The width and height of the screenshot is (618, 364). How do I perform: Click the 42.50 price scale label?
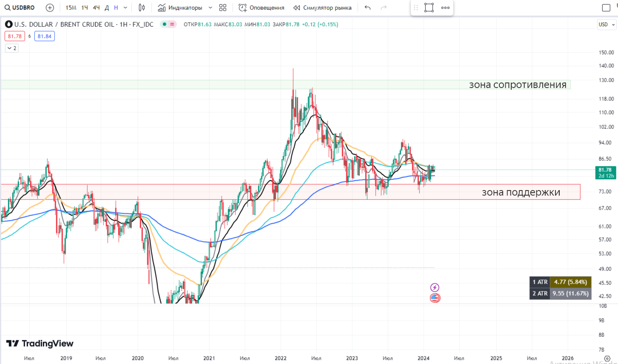[x=605, y=296]
